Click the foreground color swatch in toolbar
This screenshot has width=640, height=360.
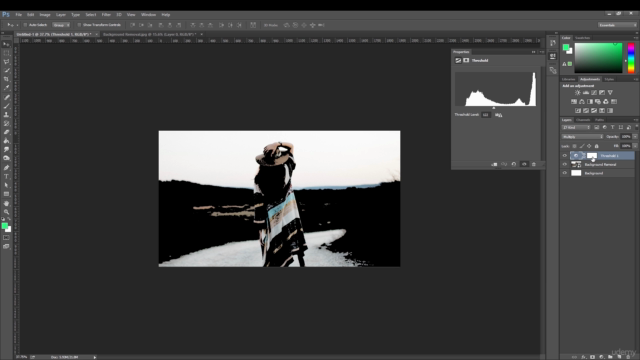pyautogui.click(x=4, y=226)
